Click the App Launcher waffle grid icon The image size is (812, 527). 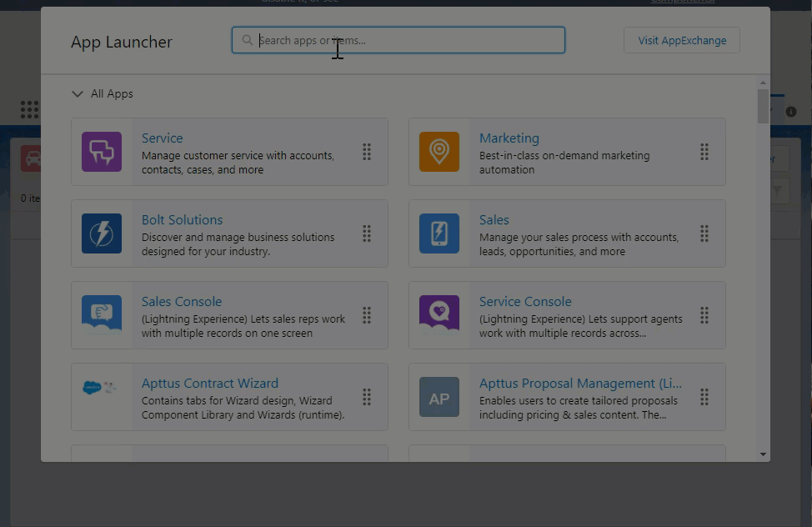pyautogui.click(x=28, y=109)
